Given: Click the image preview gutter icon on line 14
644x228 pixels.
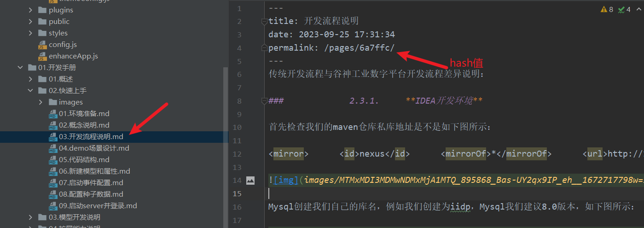Looking at the screenshot, I should coord(250,181).
